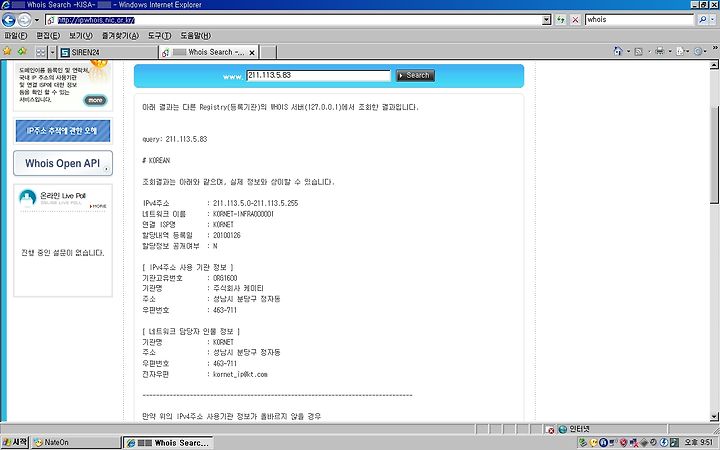Click the organization ID ORG1600

(x=225, y=278)
